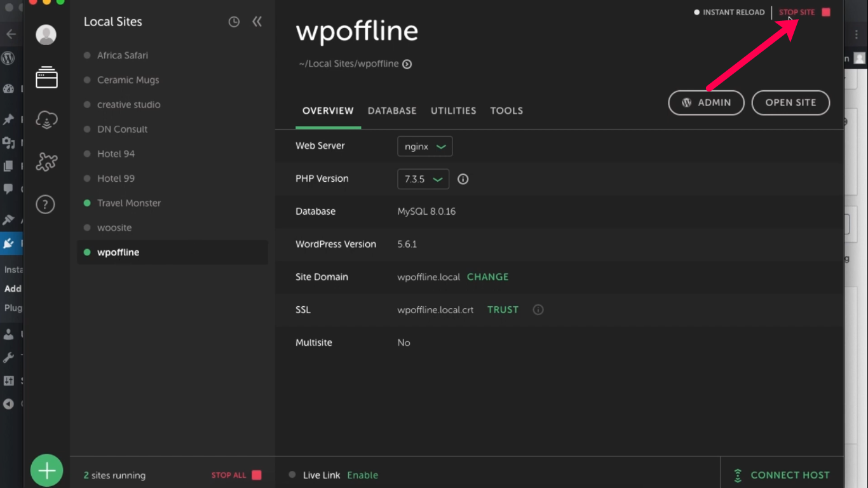Click the Collapse menu icon in WordPress admin
868x488 pixels.
(x=8, y=404)
